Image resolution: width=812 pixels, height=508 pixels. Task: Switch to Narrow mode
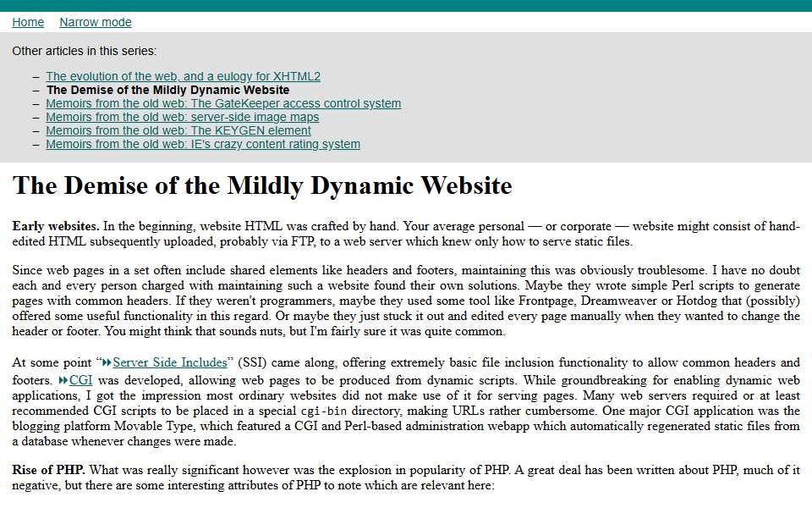click(x=96, y=22)
